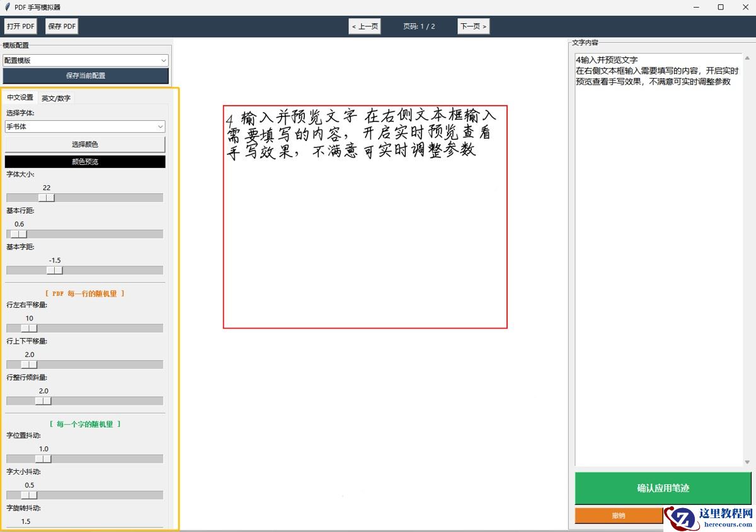Go to the previous page (< 上一页)

pos(365,26)
